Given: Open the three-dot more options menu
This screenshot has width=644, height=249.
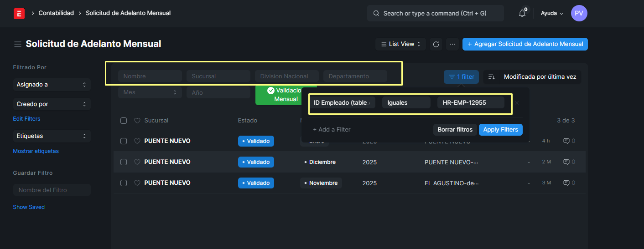Looking at the screenshot, I should pos(452,44).
